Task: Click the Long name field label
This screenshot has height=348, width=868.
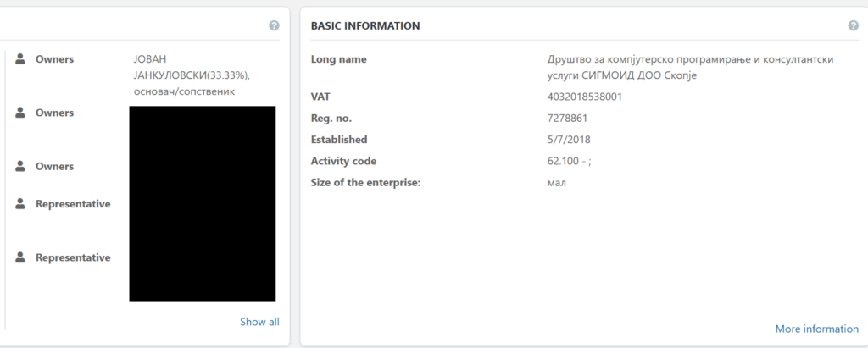Action: pyautogui.click(x=339, y=59)
